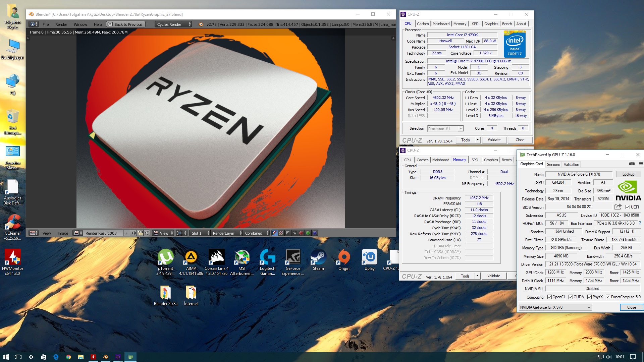The image size is (644, 362).
Task: Select the MSI Afterburner desktop shortcut
Action: [242, 262]
